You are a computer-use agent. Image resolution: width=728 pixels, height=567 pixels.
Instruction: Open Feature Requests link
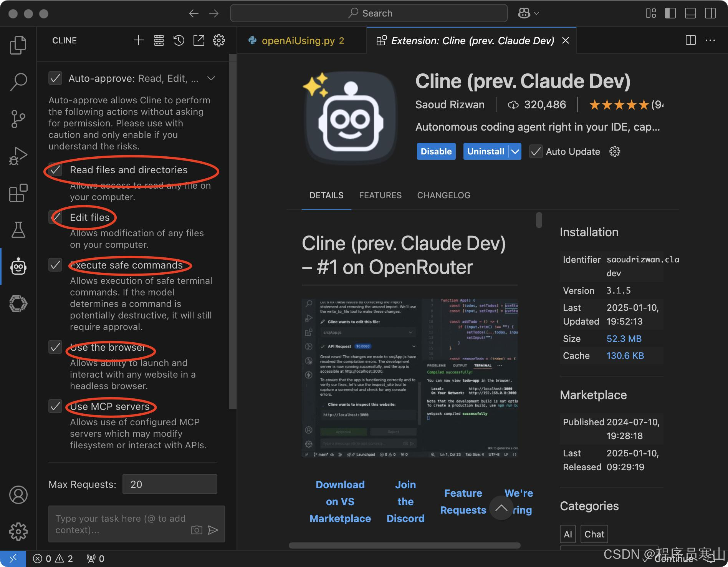pyautogui.click(x=463, y=502)
